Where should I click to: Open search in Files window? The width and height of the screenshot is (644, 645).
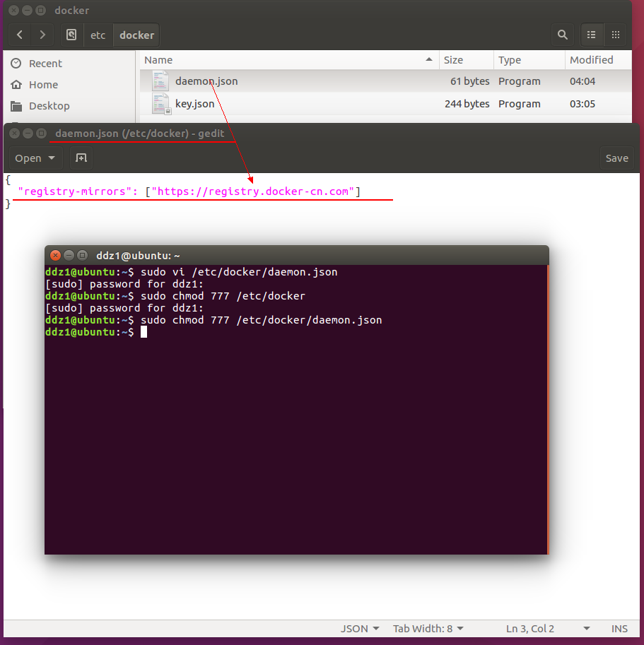[x=562, y=35]
